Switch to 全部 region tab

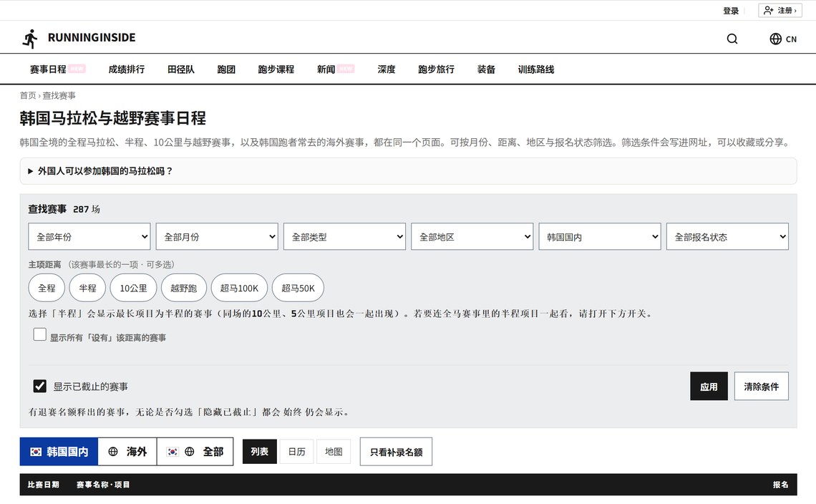coord(195,452)
